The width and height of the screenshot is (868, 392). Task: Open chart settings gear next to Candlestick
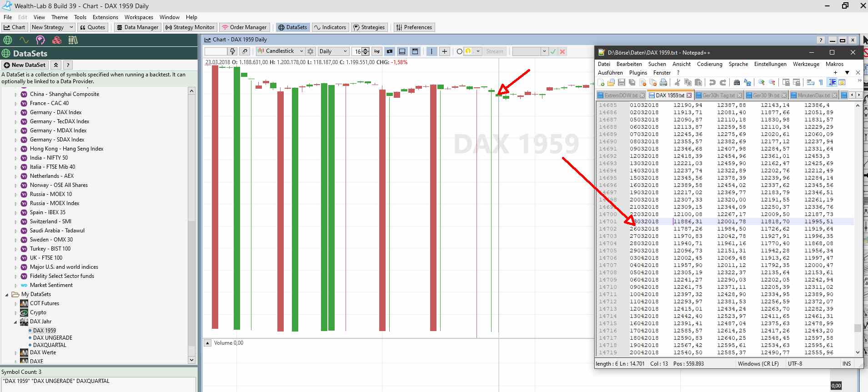coord(311,51)
